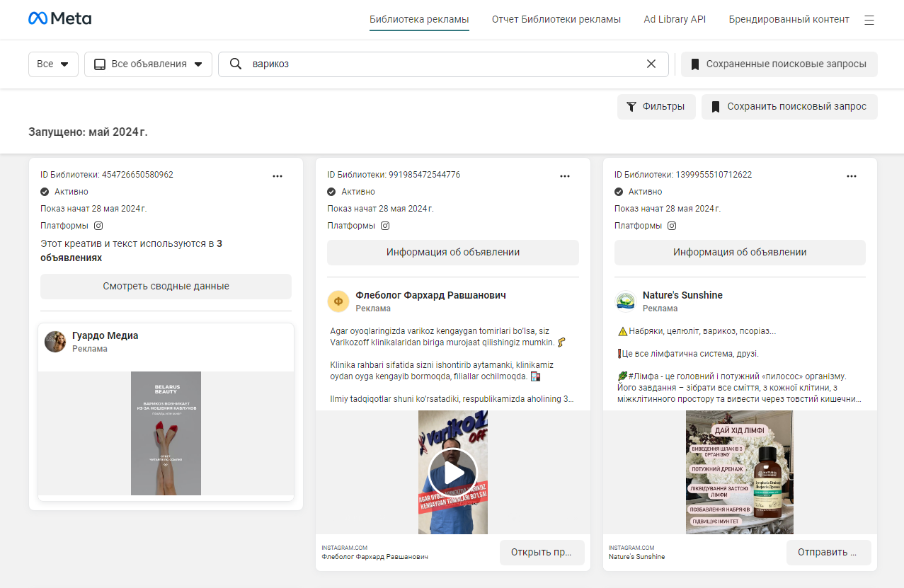Open the Belarus Beauty ad image
Screen dimensions: 904x588
pyautogui.click(x=166, y=433)
